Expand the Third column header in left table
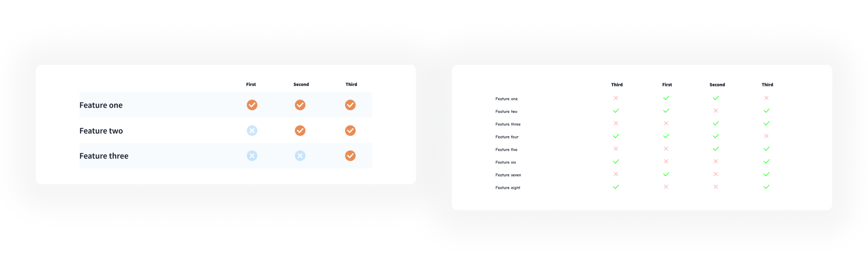 351,84
